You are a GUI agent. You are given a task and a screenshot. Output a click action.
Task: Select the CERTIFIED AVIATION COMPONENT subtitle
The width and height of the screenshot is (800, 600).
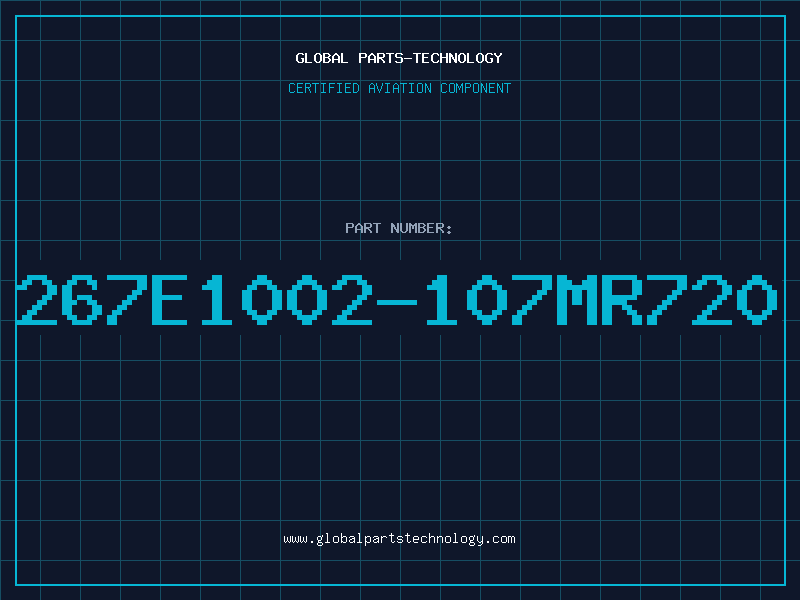tap(399, 88)
